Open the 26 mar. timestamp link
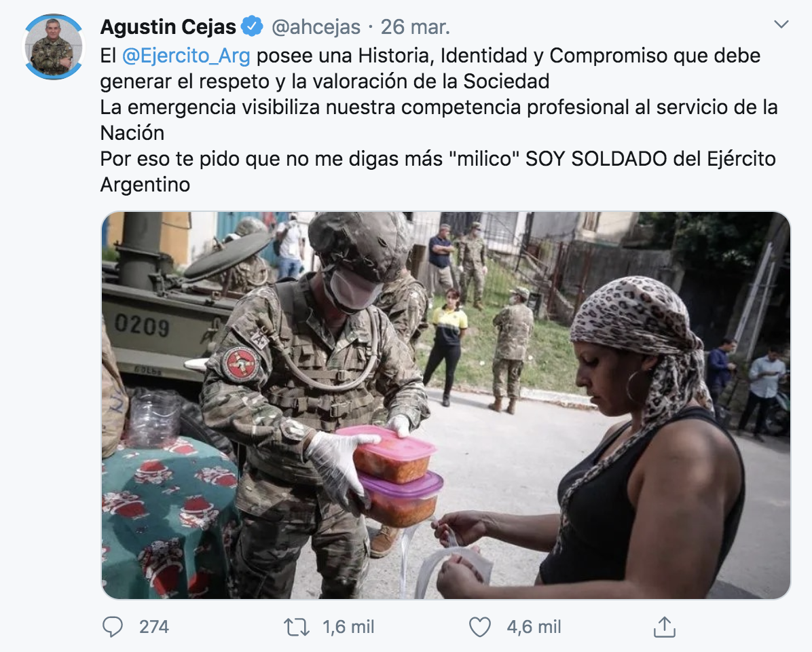This screenshot has width=812, height=652. click(415, 27)
